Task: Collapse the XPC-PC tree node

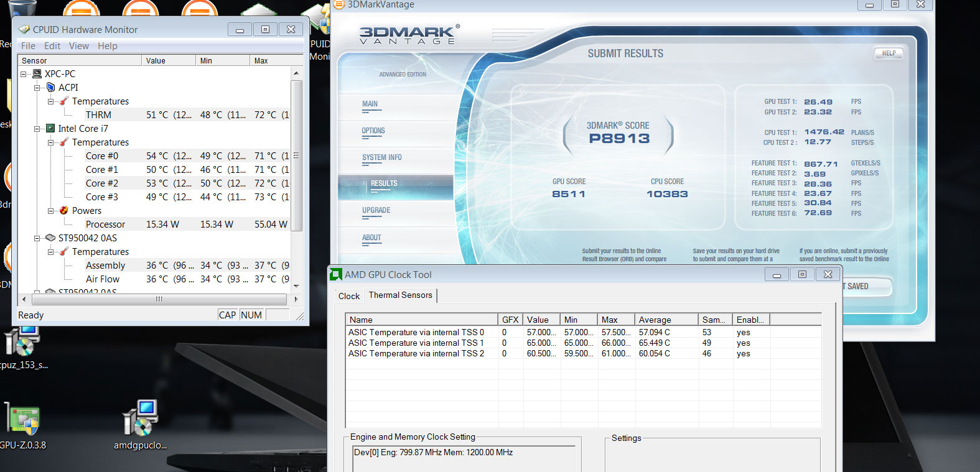Action: click(24, 74)
